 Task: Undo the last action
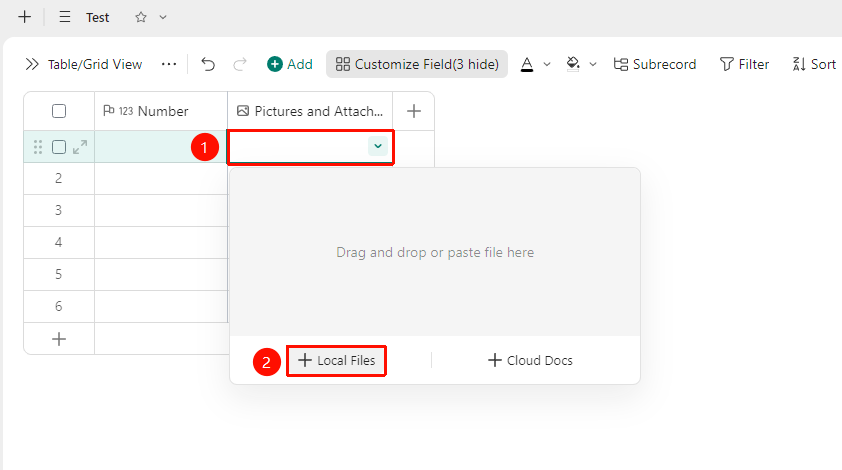point(208,64)
